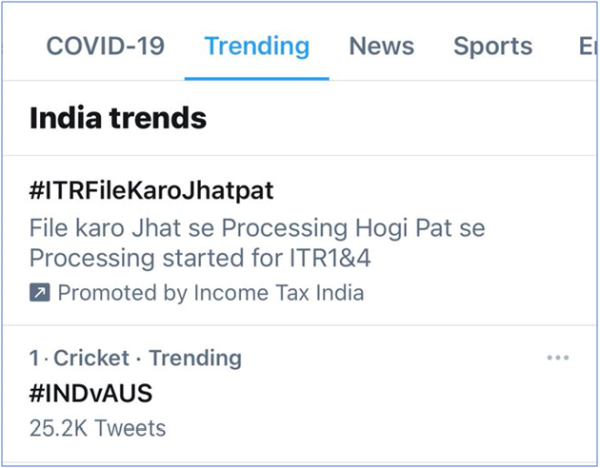Select the Trending tab

[x=257, y=46]
